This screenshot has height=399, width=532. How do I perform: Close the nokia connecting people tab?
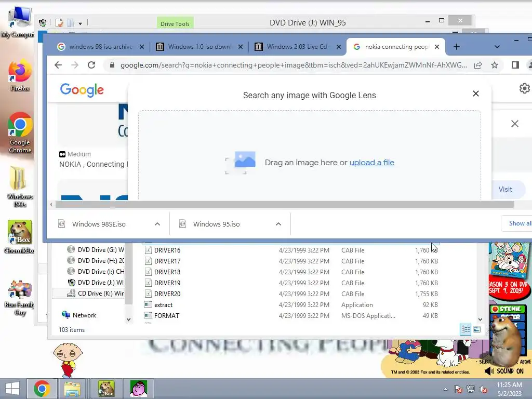[x=437, y=47]
